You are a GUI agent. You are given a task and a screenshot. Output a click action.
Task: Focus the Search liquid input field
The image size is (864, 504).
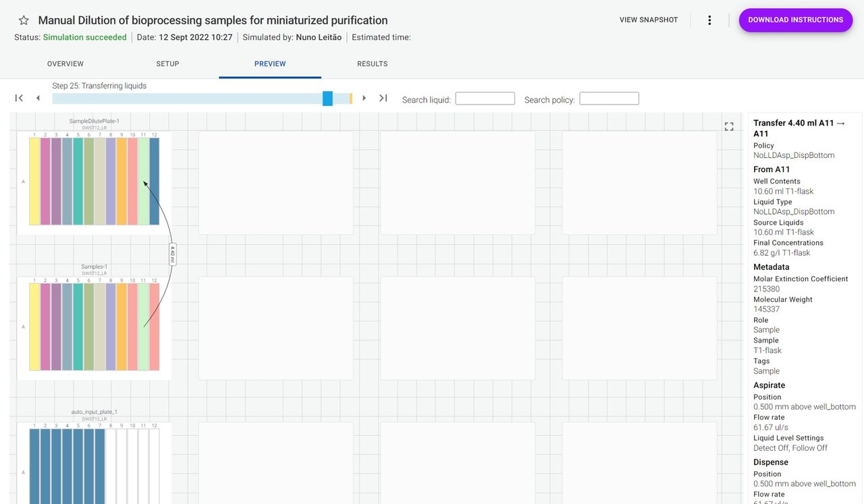click(485, 99)
